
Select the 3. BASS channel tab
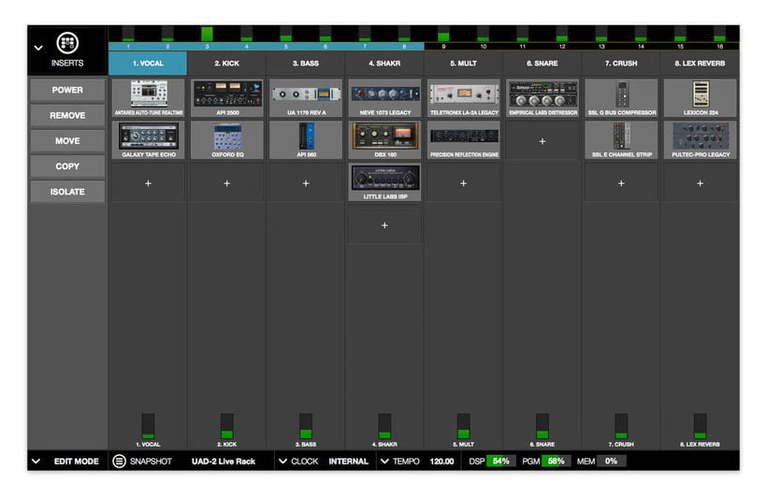point(306,63)
